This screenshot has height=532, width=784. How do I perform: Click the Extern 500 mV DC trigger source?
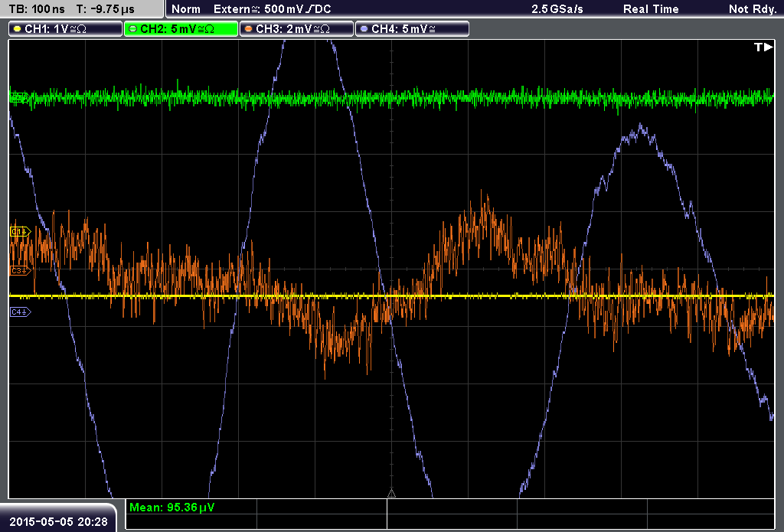pyautogui.click(x=272, y=9)
